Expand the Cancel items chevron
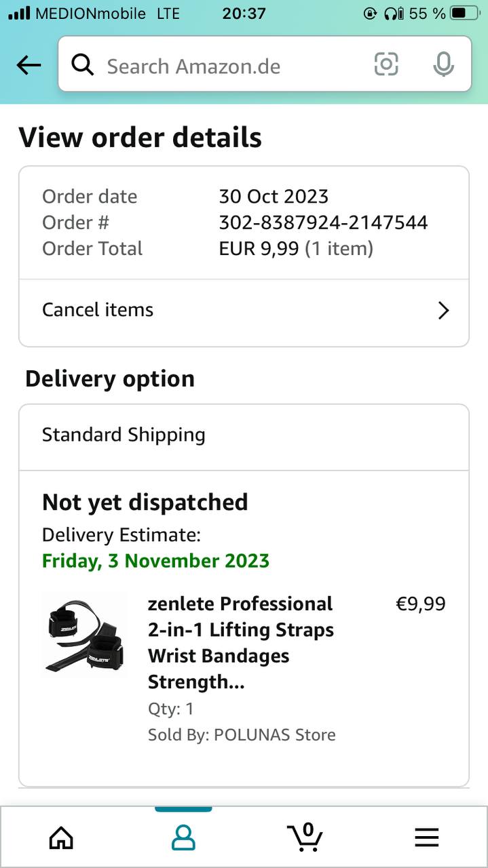This screenshot has width=488, height=868. pos(443,311)
